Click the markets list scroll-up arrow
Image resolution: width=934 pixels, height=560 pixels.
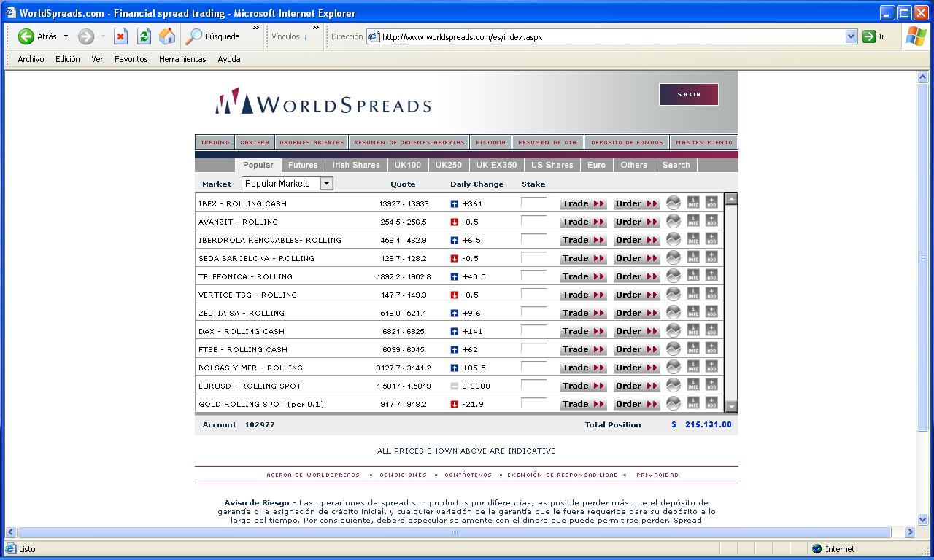pyautogui.click(x=731, y=199)
